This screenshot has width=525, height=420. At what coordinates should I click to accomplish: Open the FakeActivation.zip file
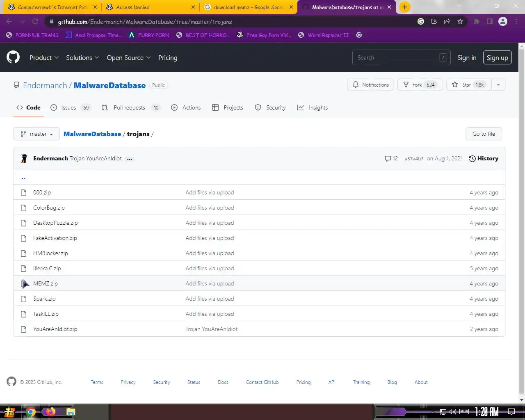[55, 238]
